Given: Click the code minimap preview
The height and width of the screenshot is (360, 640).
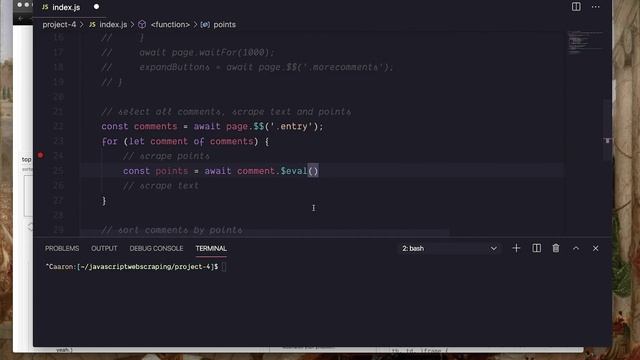Looking at the screenshot, I should [584, 42].
